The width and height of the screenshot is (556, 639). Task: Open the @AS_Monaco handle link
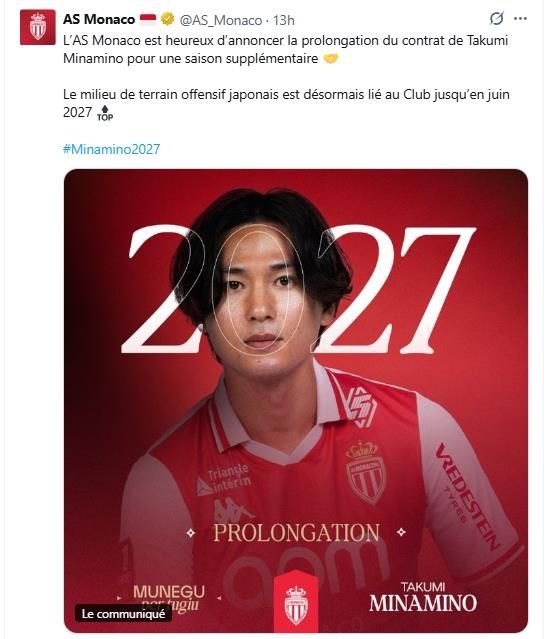(x=221, y=20)
